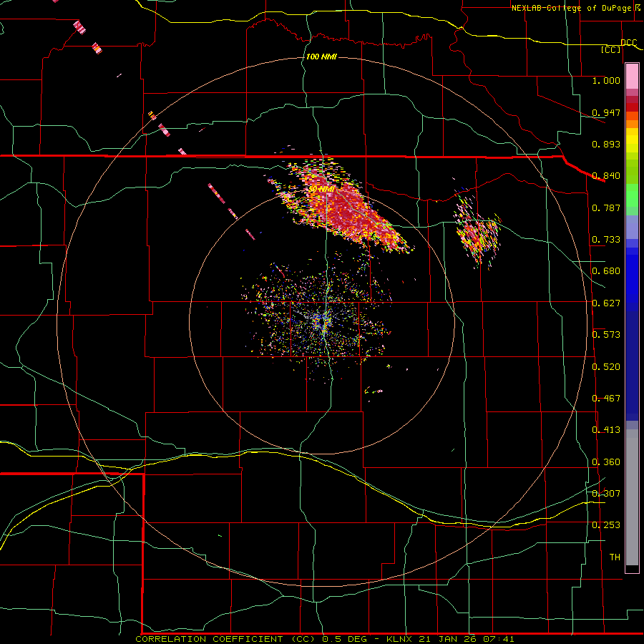Select the 0.360 legend value
This screenshot has height=644, width=644.
(x=606, y=462)
